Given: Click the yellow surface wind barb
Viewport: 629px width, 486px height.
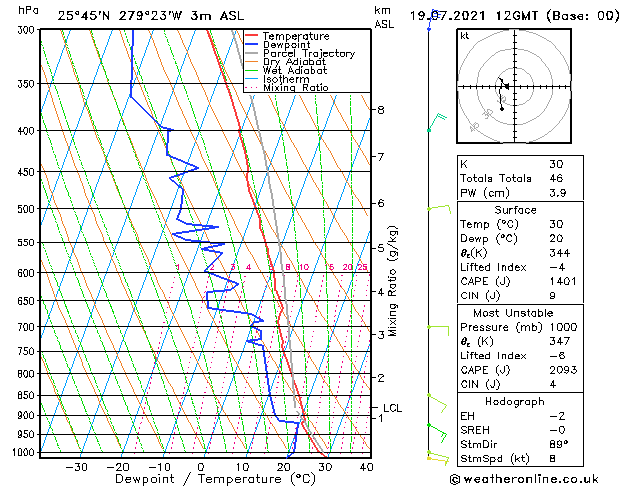Looking at the screenshot, I should tap(438, 460).
